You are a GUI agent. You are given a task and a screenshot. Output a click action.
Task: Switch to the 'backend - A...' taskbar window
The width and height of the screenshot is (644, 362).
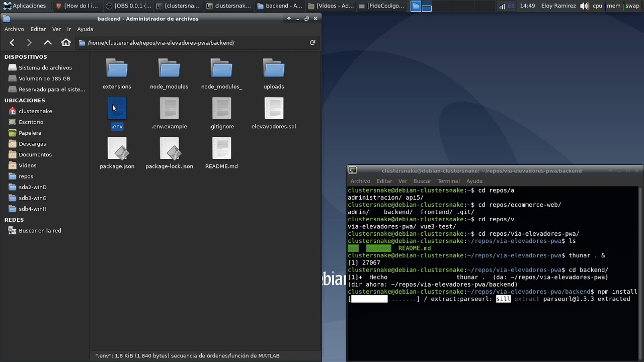tap(279, 6)
